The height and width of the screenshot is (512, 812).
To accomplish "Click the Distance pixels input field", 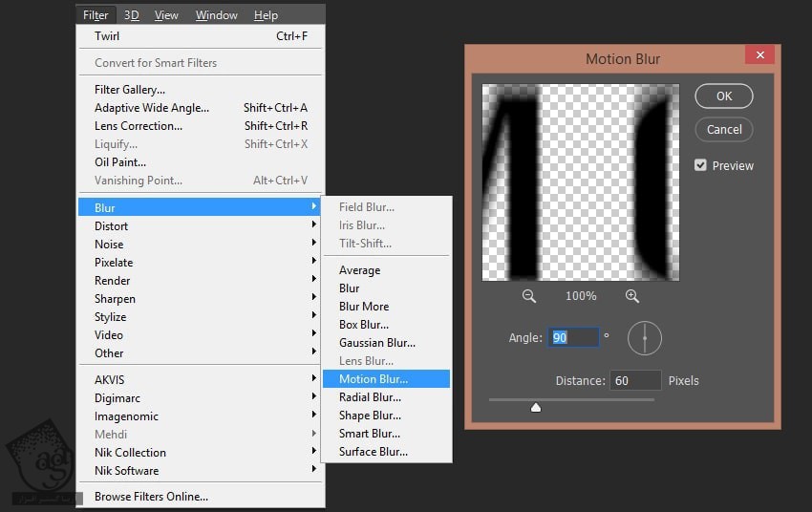I will click(635, 380).
